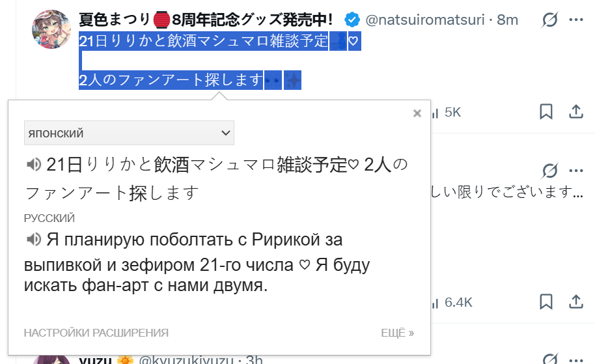Click the 8m tweet timestamp
Viewport: 595px width, 364px height.
507,20
